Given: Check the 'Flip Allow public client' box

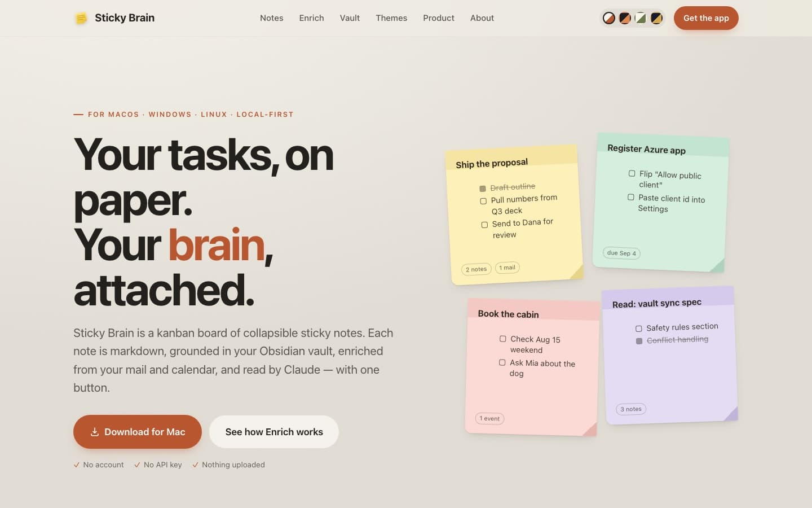Looking at the screenshot, I should pyautogui.click(x=632, y=173).
